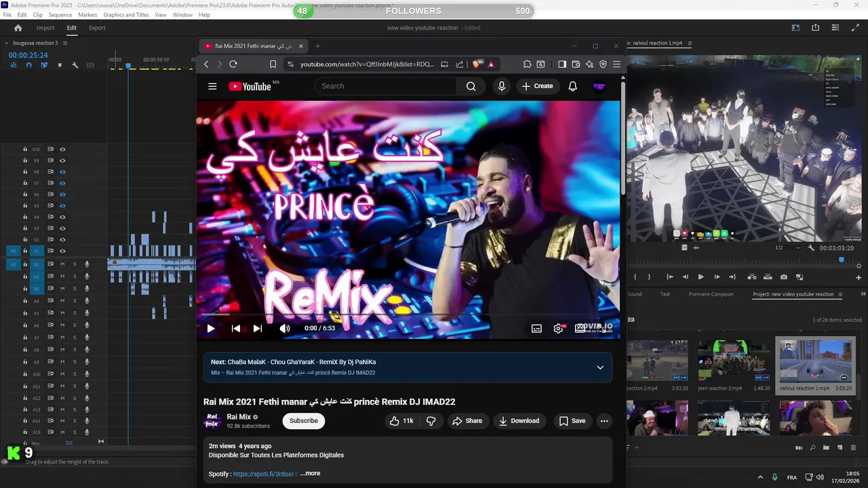Open Premiere Composer panel tab
The width and height of the screenshot is (868, 488).
point(712,294)
